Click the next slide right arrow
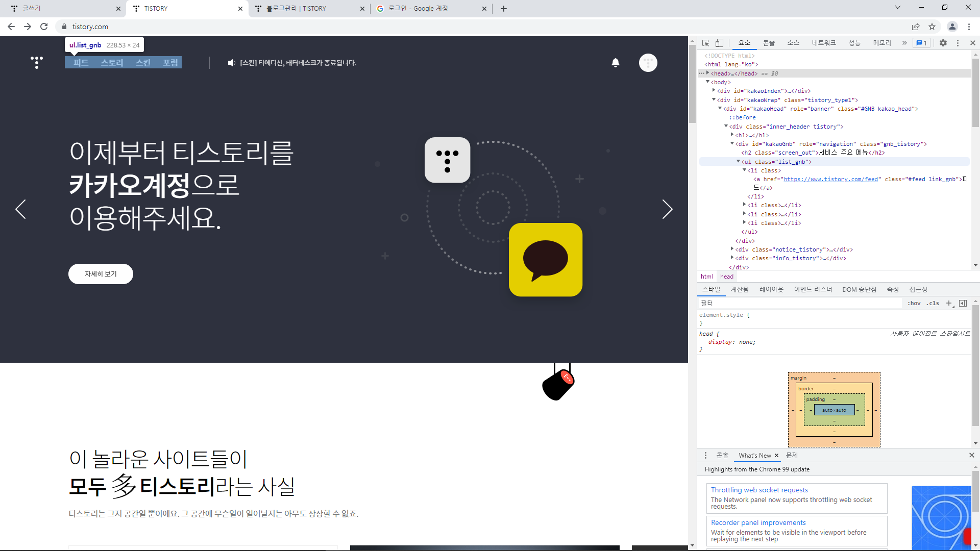The image size is (980, 551). (x=667, y=209)
